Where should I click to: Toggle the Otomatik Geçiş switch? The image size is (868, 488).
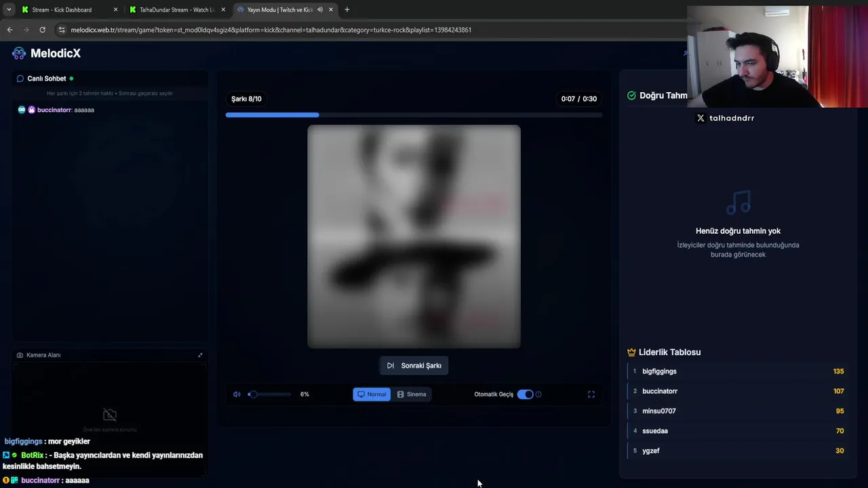coord(525,394)
